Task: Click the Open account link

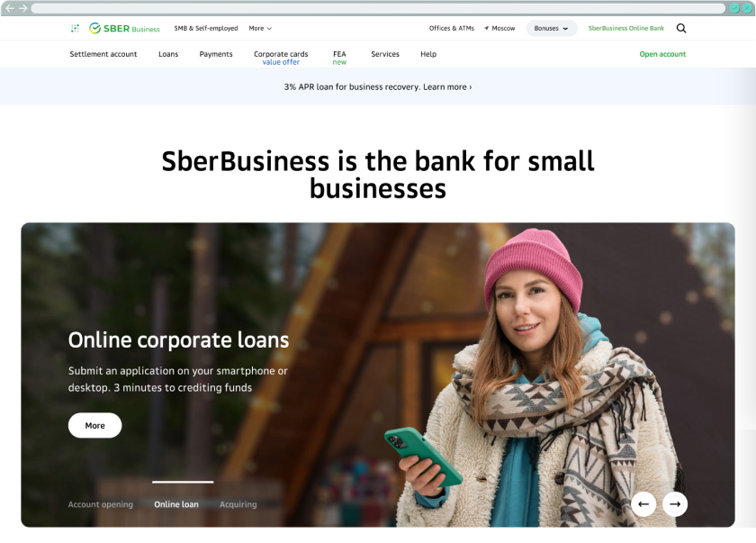Action: pyautogui.click(x=662, y=54)
